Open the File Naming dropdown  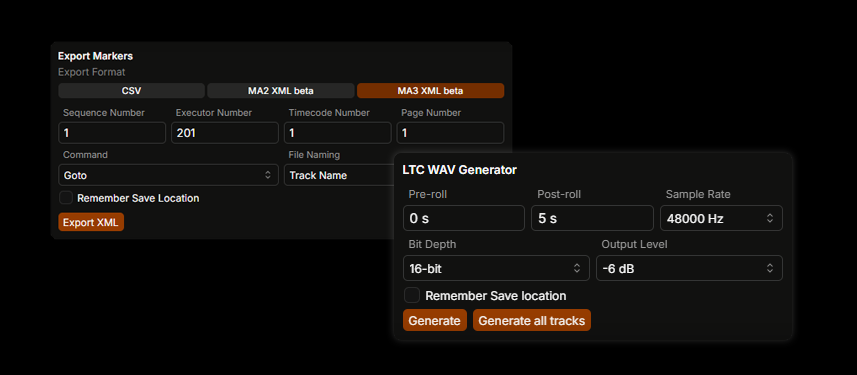pyautogui.click(x=339, y=175)
